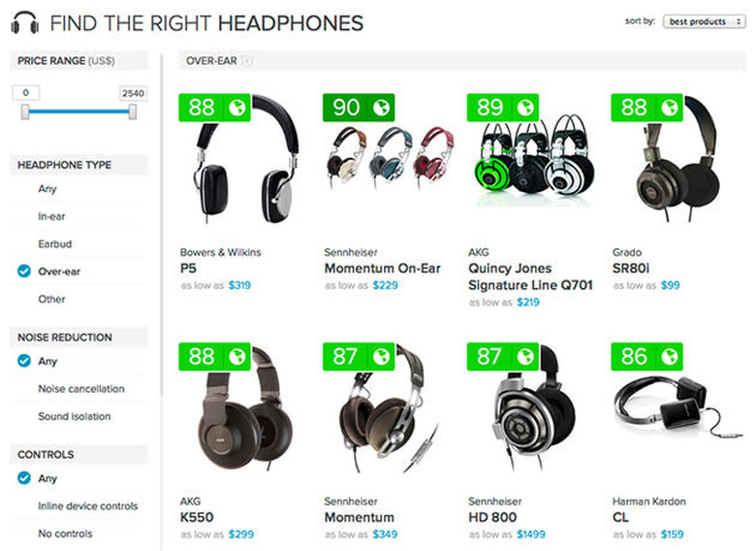Click globe icon on AKG Q701 score badge
Screen dimensions: 756x551
[523, 108]
